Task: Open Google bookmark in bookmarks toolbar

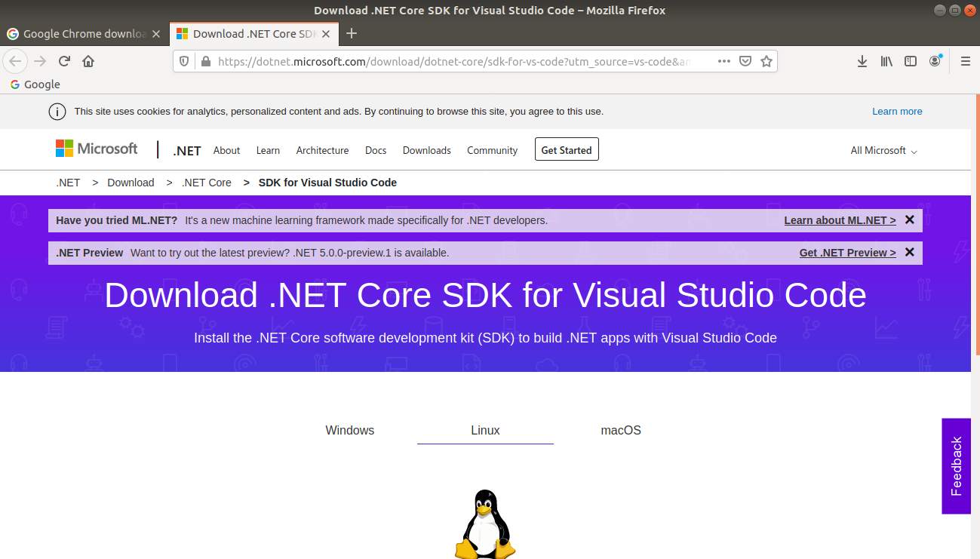Action: click(35, 84)
